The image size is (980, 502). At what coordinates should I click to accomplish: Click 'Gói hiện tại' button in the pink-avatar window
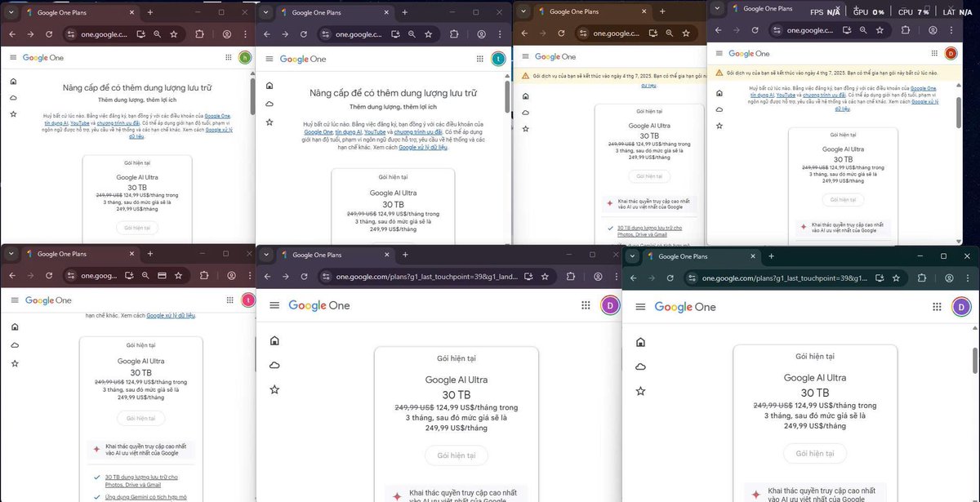[140, 418]
